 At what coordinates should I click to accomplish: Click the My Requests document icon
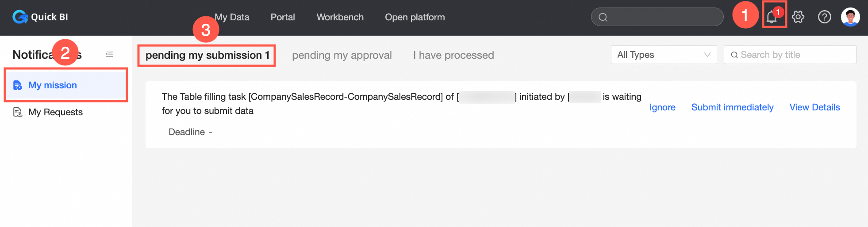[x=18, y=112]
